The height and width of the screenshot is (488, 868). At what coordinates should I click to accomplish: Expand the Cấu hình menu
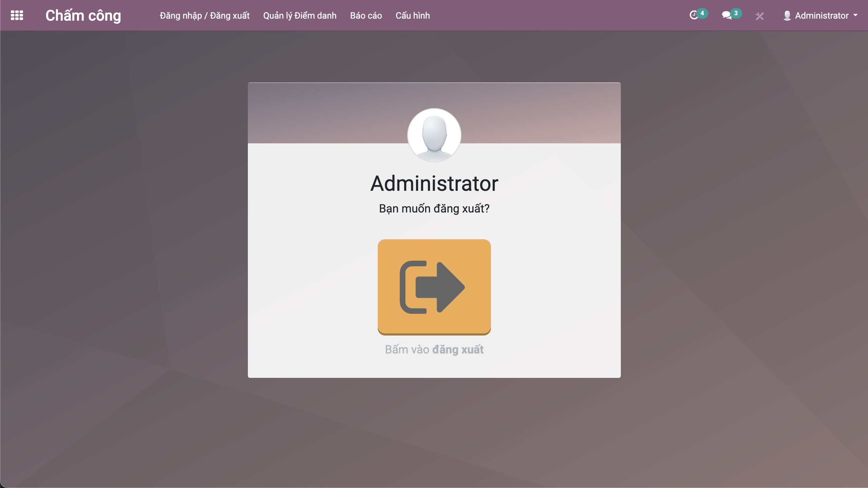click(413, 16)
